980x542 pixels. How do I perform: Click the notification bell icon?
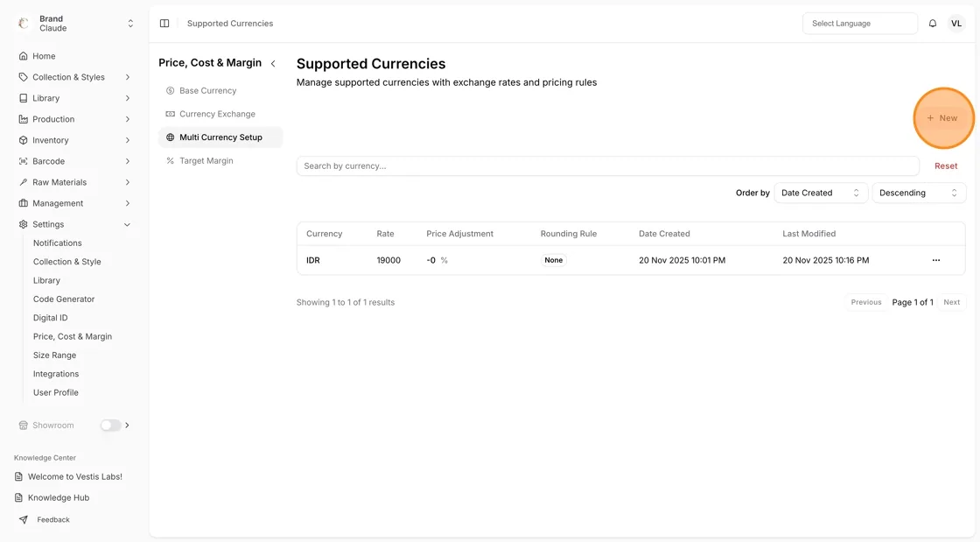pos(933,23)
